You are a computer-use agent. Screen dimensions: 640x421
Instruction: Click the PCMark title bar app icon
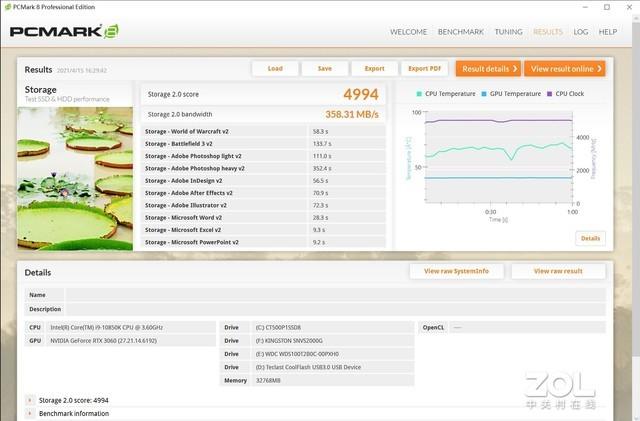pos(7,7)
